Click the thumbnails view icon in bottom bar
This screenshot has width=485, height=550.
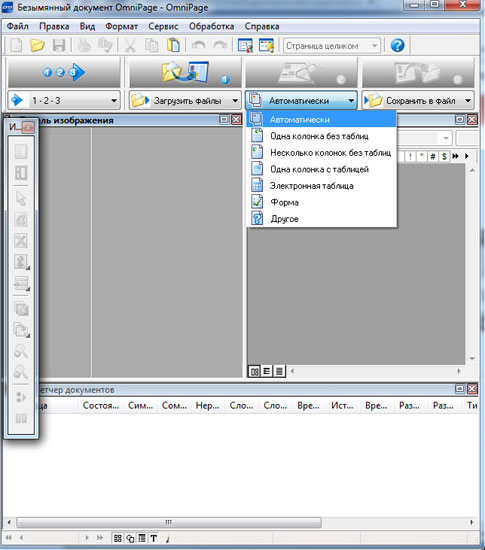(x=117, y=538)
